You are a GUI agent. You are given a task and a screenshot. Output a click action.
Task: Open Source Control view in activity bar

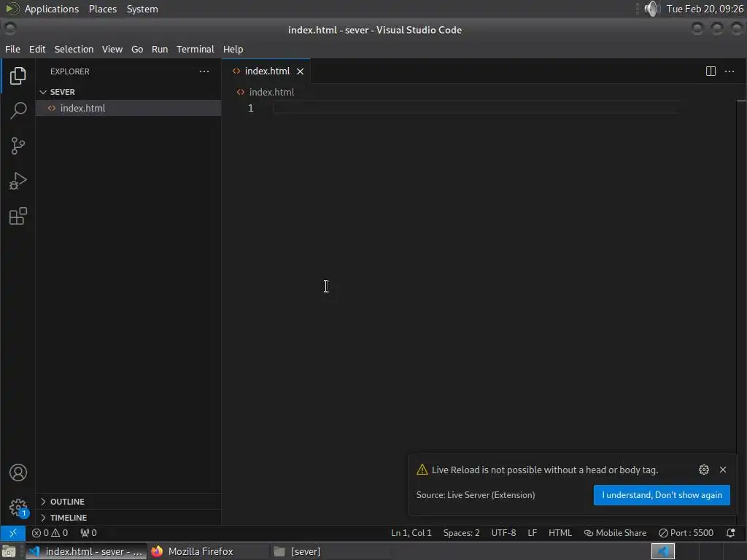click(18, 146)
